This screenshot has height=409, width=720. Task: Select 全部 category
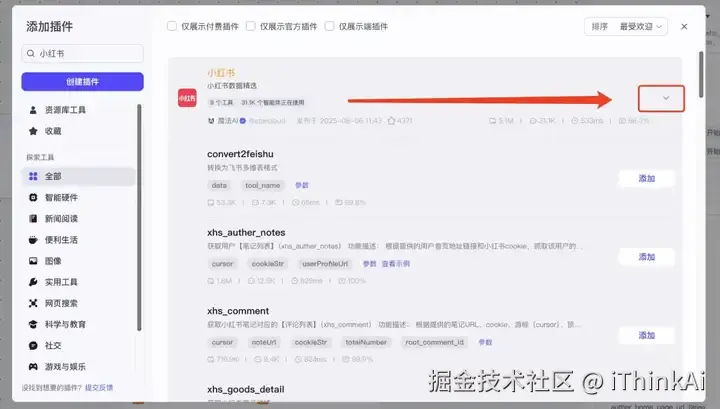[x=78, y=176]
